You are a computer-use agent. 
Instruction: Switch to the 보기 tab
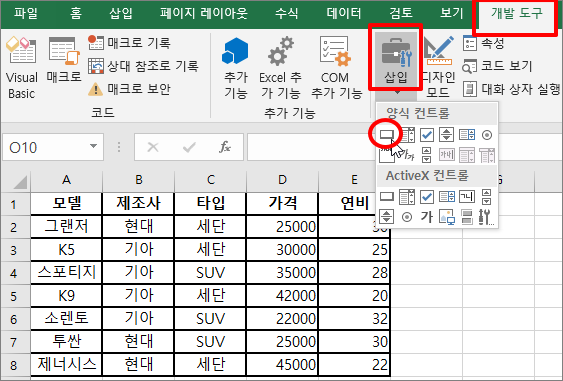click(x=452, y=14)
